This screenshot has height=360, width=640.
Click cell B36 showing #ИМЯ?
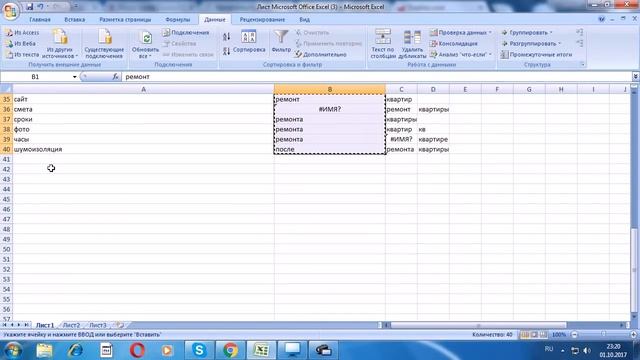(329, 109)
